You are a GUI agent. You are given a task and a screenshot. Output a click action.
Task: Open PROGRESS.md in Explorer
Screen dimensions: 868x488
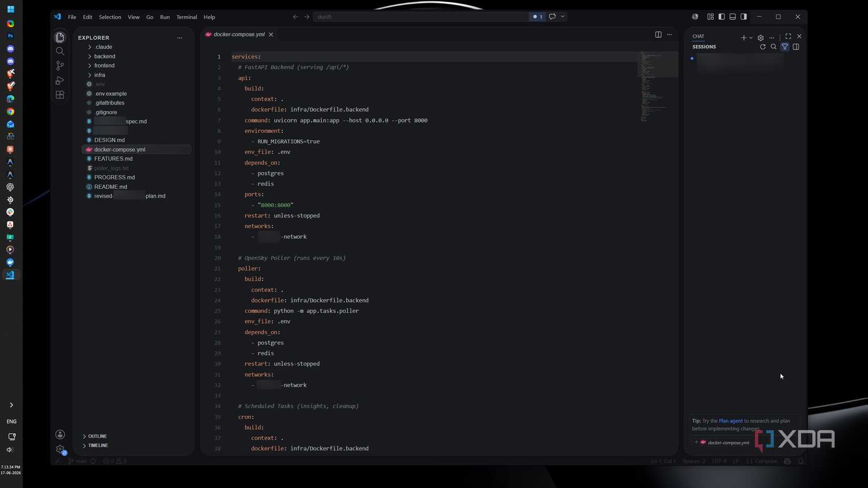tap(136, 177)
